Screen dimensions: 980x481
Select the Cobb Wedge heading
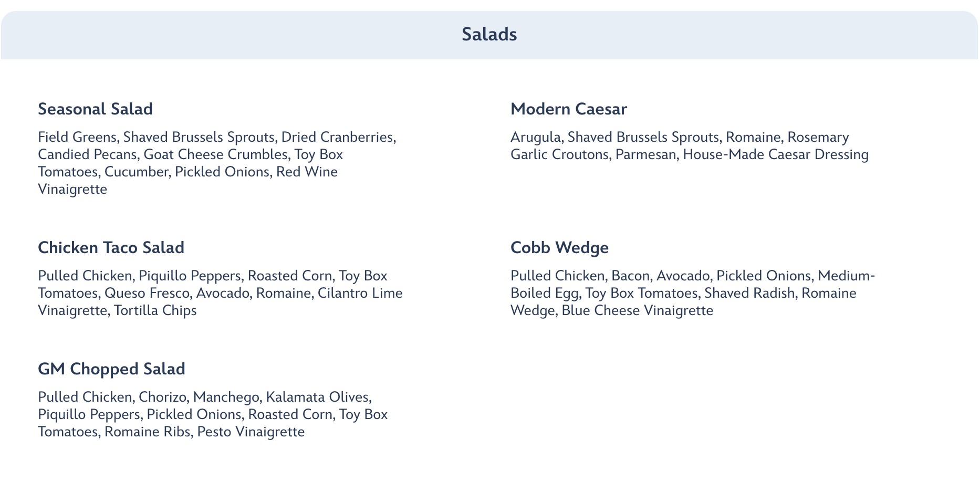(x=559, y=248)
